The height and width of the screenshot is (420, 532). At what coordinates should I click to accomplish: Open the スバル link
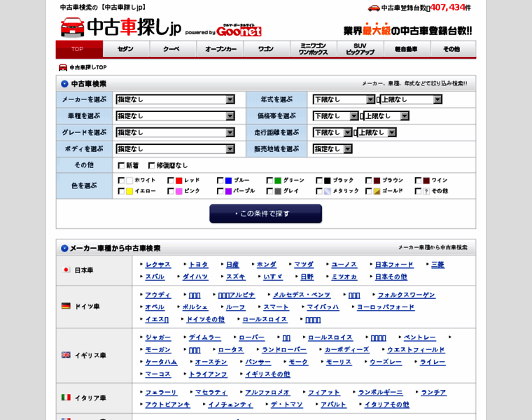(155, 276)
